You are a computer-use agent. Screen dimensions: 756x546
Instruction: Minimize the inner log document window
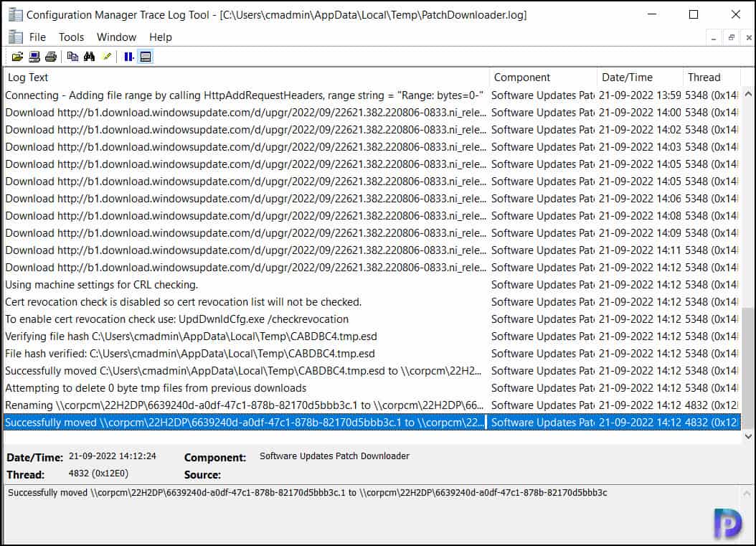click(714, 37)
